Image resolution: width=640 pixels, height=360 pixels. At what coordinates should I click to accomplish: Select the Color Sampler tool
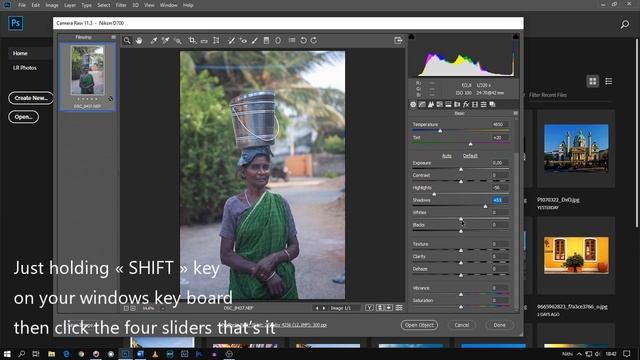[165, 40]
